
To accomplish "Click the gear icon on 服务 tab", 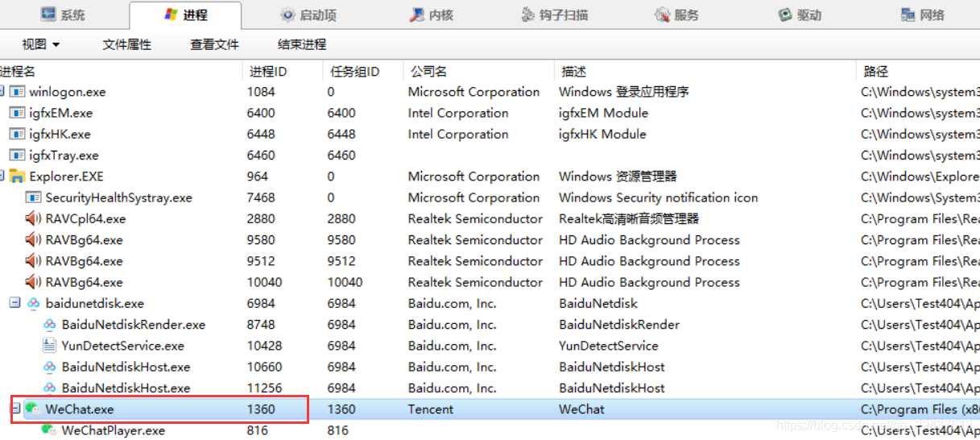I will click(663, 15).
